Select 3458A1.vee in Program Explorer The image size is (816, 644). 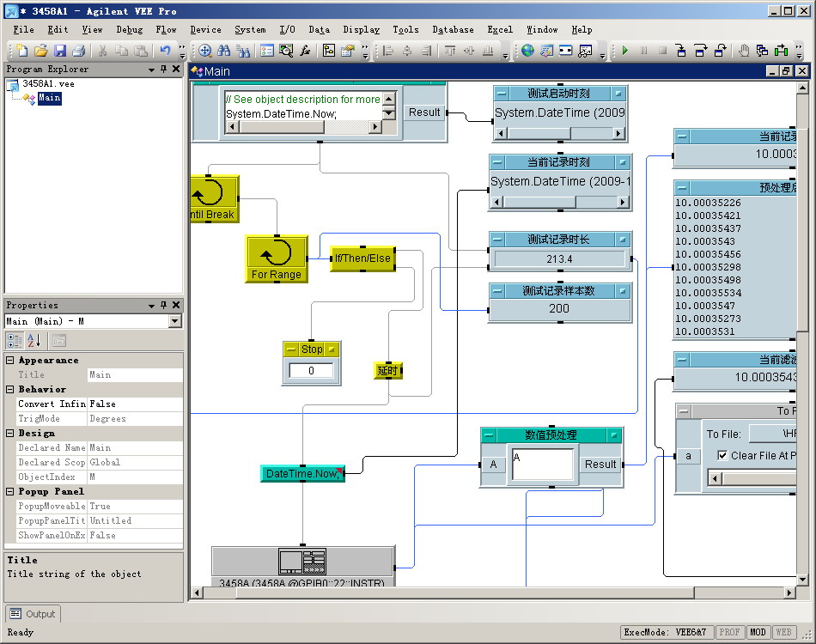[x=48, y=84]
